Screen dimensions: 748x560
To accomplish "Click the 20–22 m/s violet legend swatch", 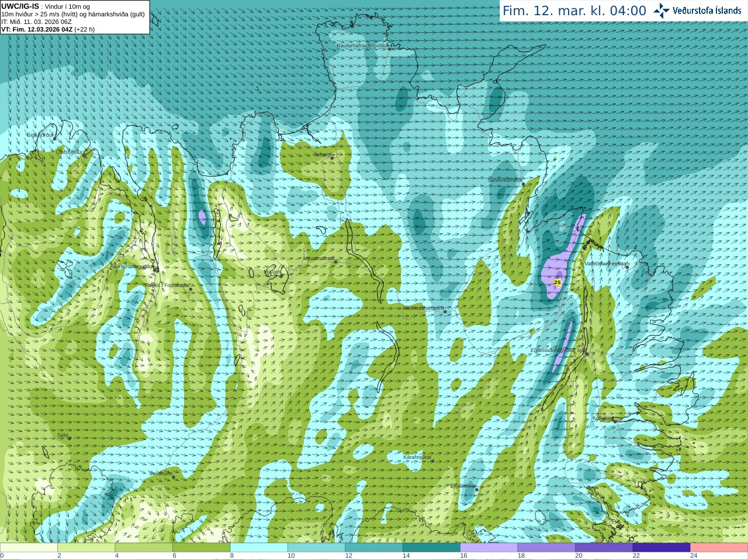I will [x=604, y=547].
